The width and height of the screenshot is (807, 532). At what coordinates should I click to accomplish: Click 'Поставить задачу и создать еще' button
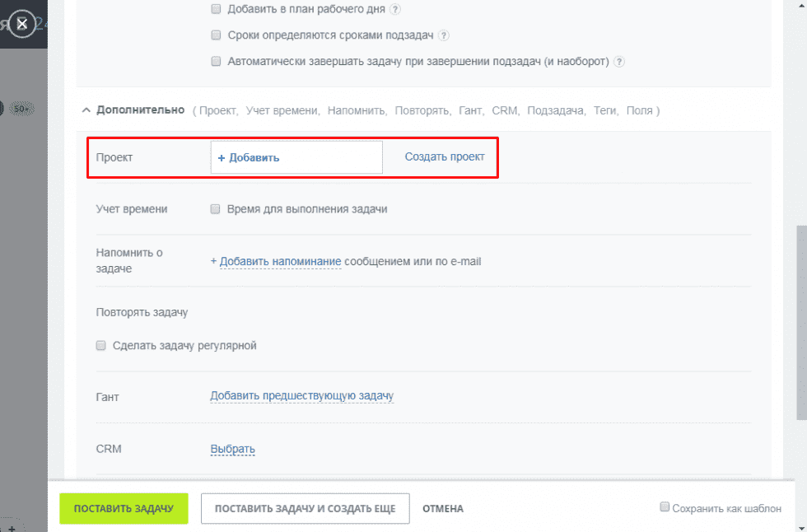point(305,509)
